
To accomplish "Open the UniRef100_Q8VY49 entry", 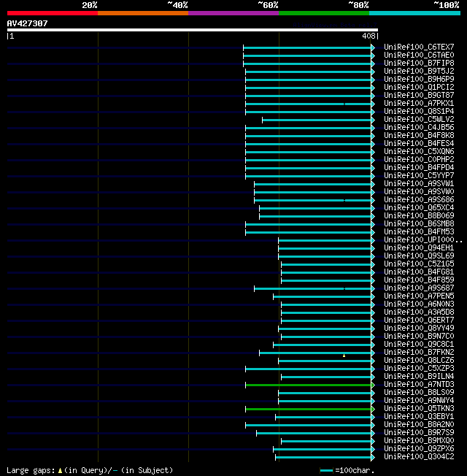I will coord(419,328).
